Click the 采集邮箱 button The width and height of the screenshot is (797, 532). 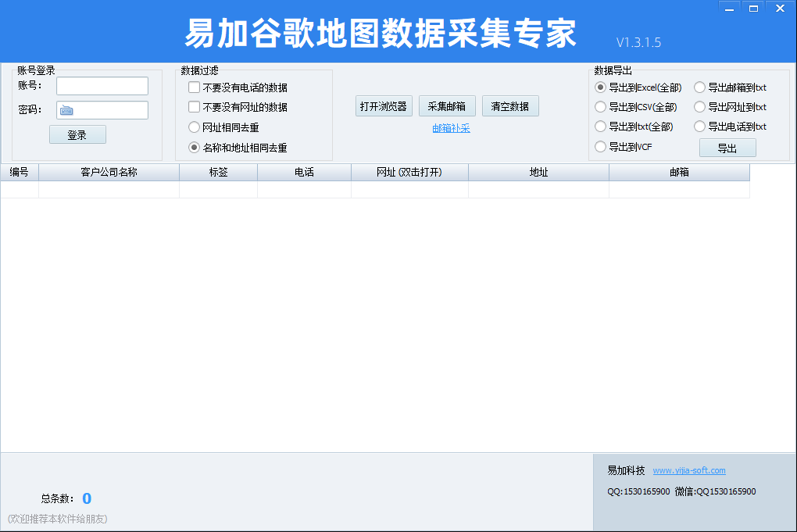pyautogui.click(x=447, y=106)
